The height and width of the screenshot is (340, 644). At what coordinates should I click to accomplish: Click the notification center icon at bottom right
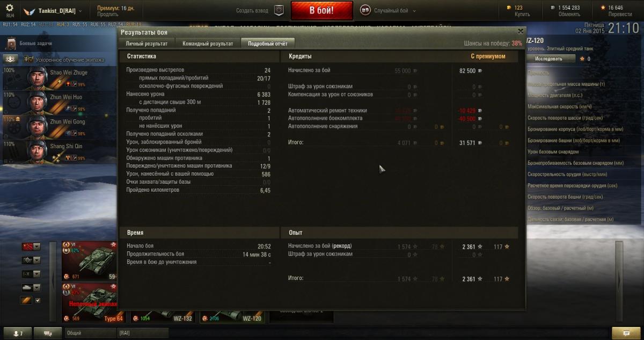(x=622, y=334)
